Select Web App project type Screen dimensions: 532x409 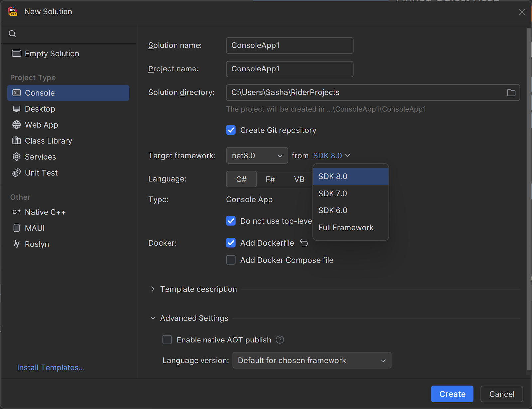tap(68, 125)
